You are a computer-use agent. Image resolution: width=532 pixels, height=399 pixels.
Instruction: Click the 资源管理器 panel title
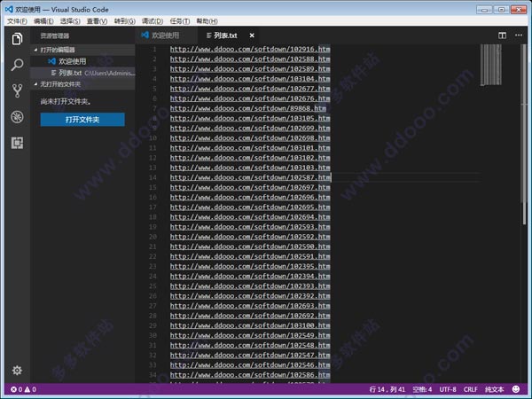55,35
